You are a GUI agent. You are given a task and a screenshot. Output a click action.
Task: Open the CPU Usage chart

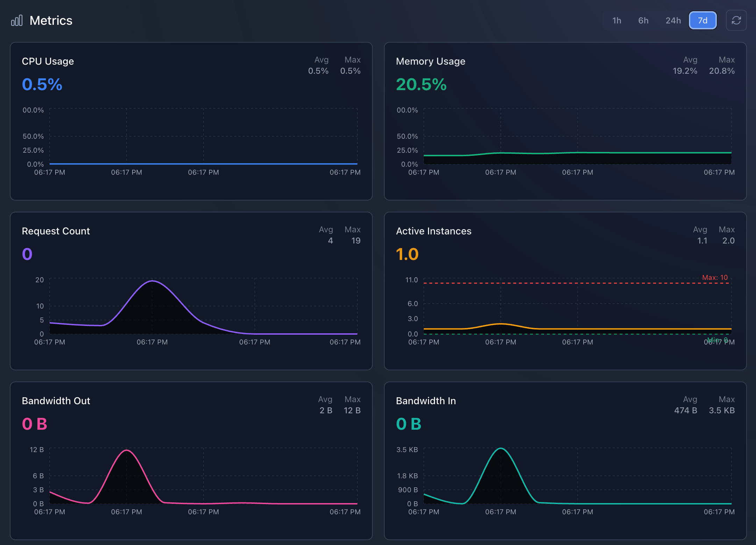[48, 61]
